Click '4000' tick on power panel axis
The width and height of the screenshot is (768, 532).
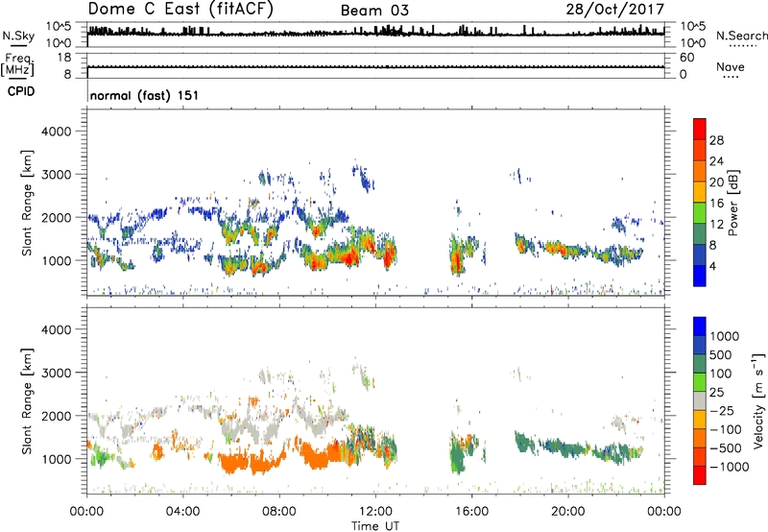pos(56,132)
